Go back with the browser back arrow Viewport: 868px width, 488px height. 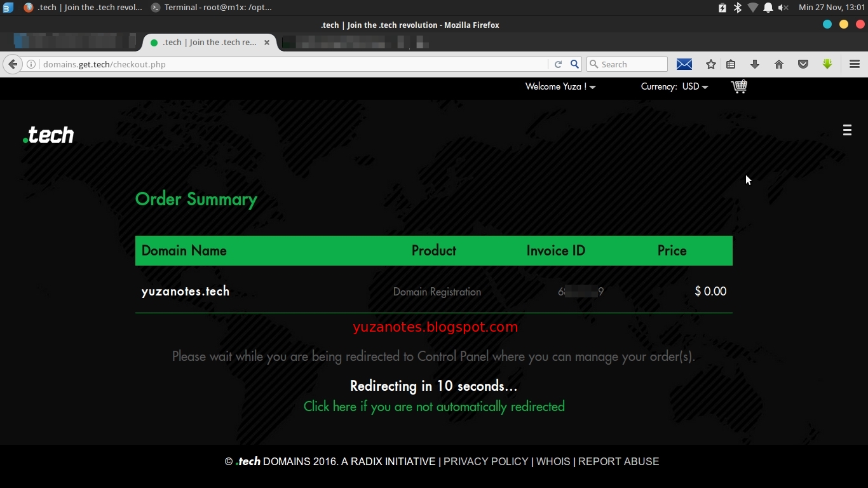13,64
